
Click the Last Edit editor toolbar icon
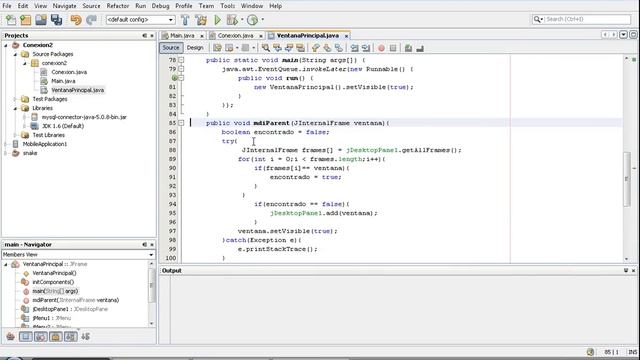[217, 48]
